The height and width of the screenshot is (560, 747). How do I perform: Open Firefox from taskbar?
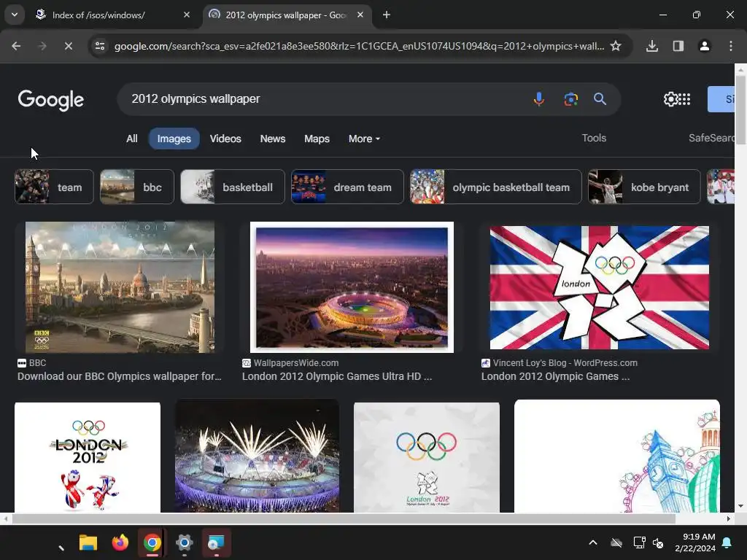click(x=120, y=542)
